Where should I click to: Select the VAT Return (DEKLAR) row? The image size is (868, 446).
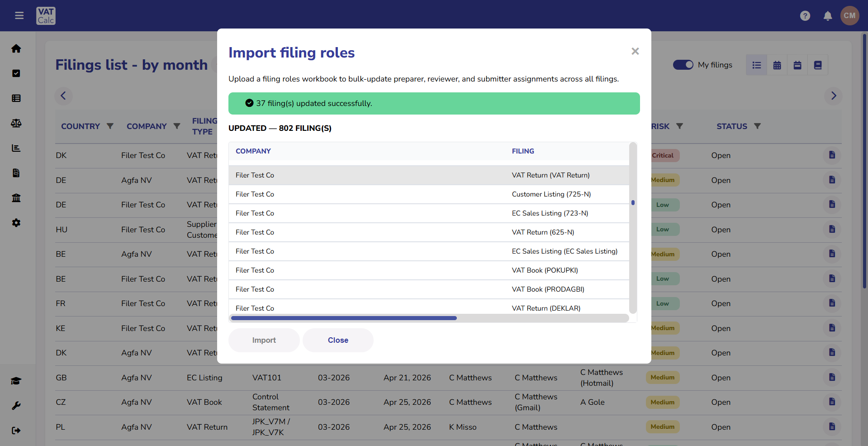click(x=429, y=307)
